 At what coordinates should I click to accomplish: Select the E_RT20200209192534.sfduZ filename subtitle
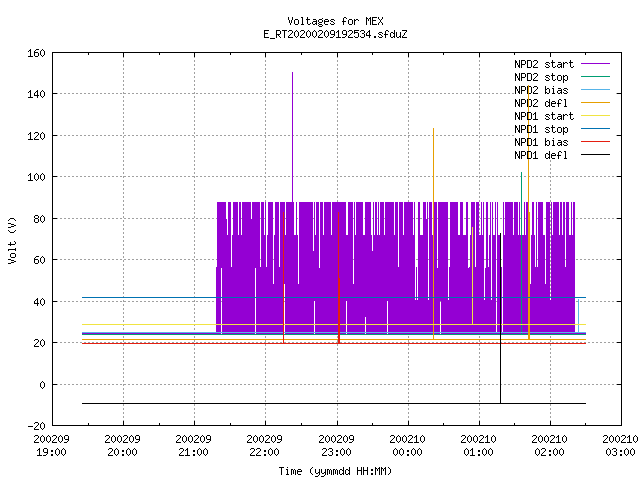tap(335, 34)
